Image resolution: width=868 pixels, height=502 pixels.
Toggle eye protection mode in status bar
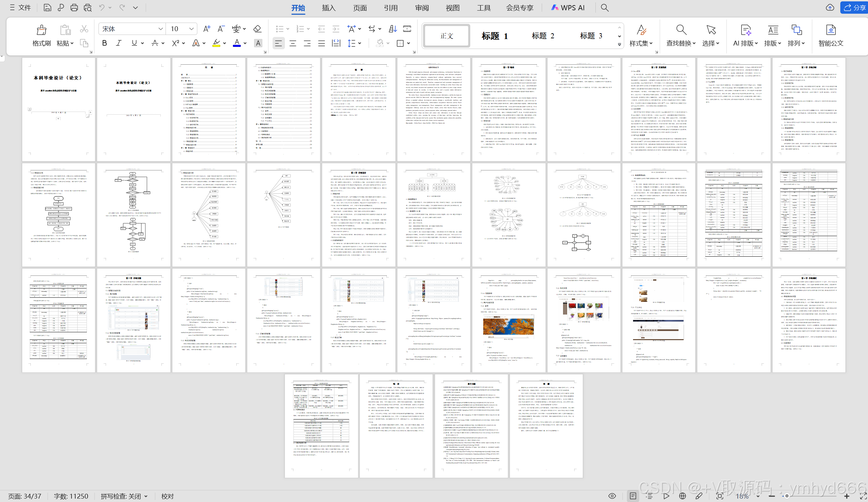[x=612, y=496]
